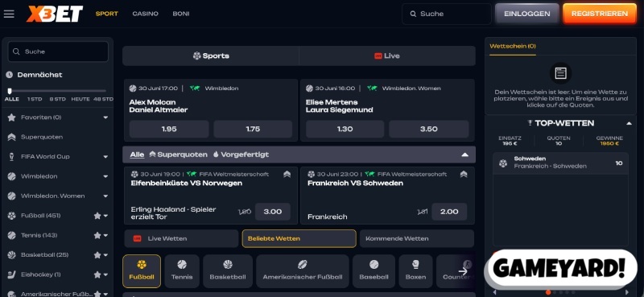Click the Eishockey (1) stick icon
The height and width of the screenshot is (297, 644).
(11, 274)
